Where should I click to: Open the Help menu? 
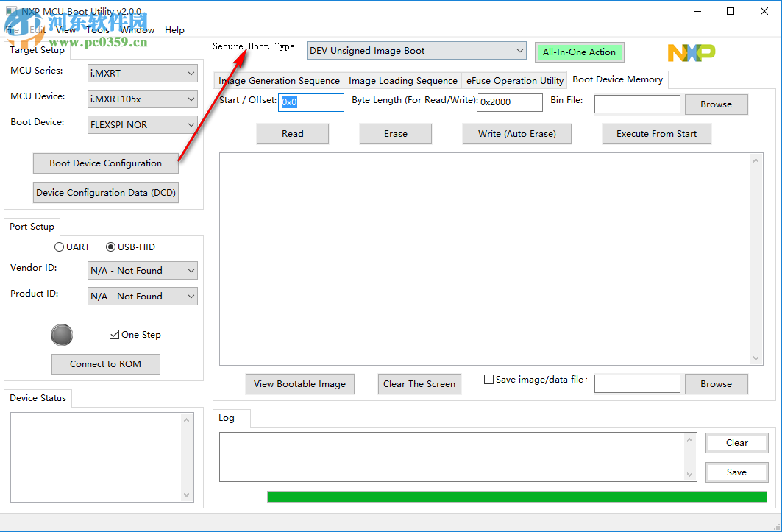pos(174,30)
